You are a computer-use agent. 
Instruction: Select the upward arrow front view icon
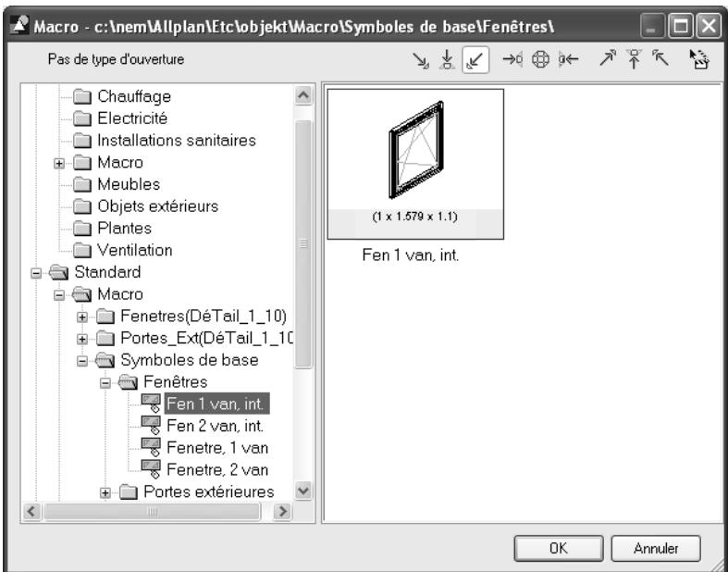click(x=634, y=59)
